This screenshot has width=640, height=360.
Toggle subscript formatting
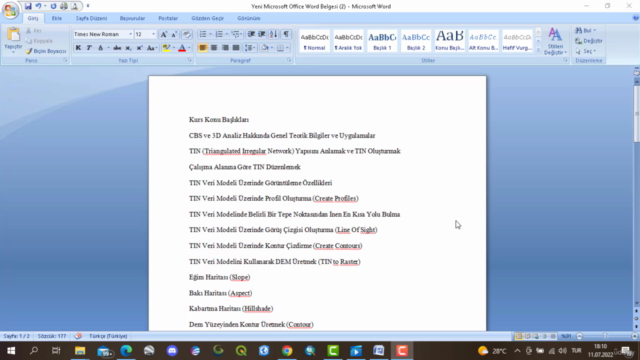pyautogui.click(x=128, y=48)
